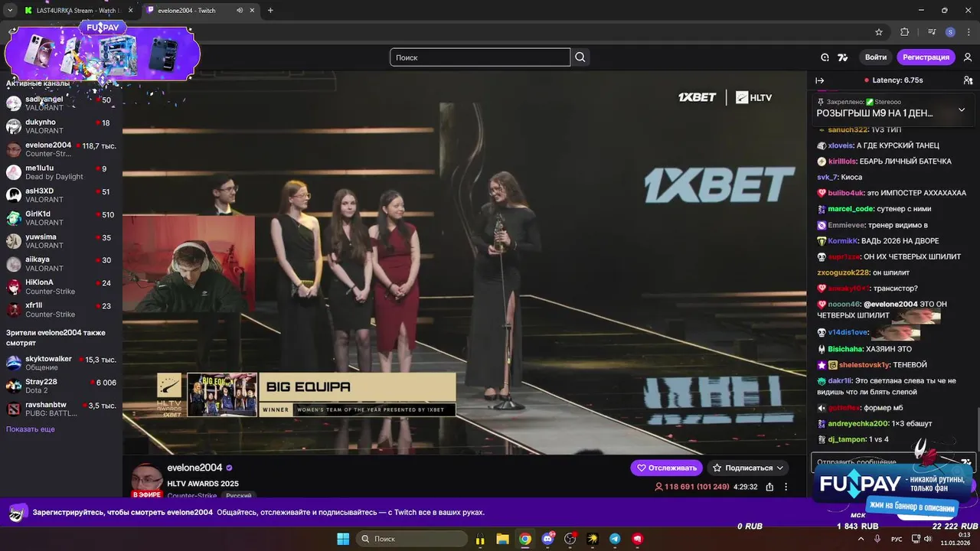Click the search magnifier button
980x551 pixels.
click(x=580, y=57)
